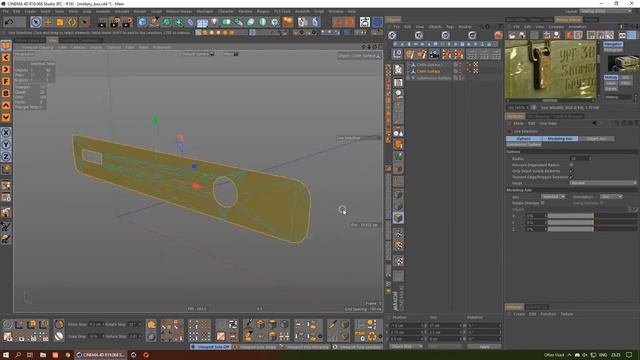Open Orientation dropdown
640x360 pixels.
coord(611,197)
